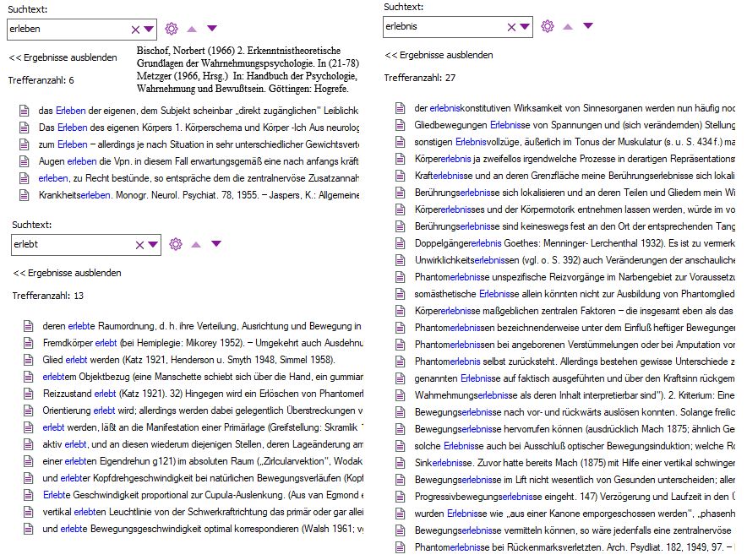Open dropdown of the 'erlebnis' search field
This screenshot has width=747, height=560.
pyautogui.click(x=525, y=27)
